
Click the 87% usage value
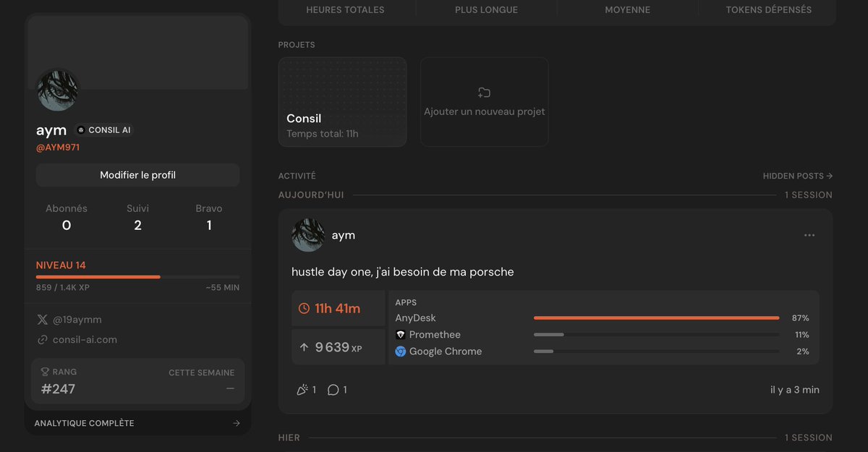click(801, 318)
